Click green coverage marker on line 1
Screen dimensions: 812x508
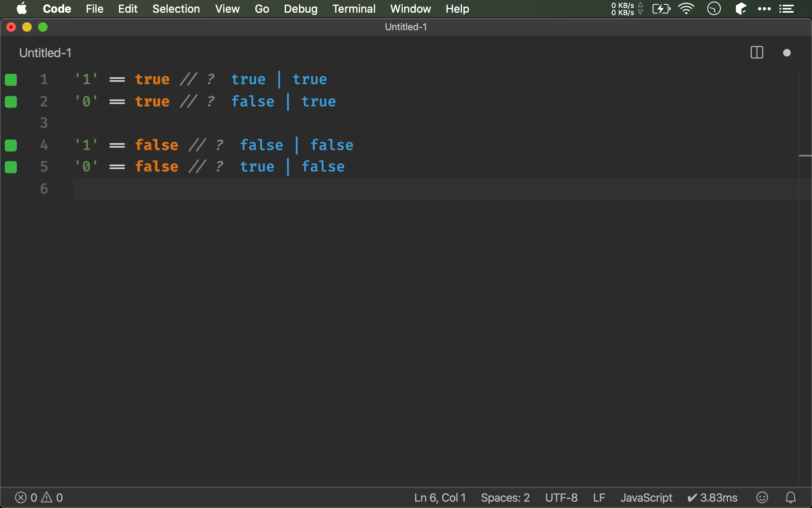click(x=11, y=80)
